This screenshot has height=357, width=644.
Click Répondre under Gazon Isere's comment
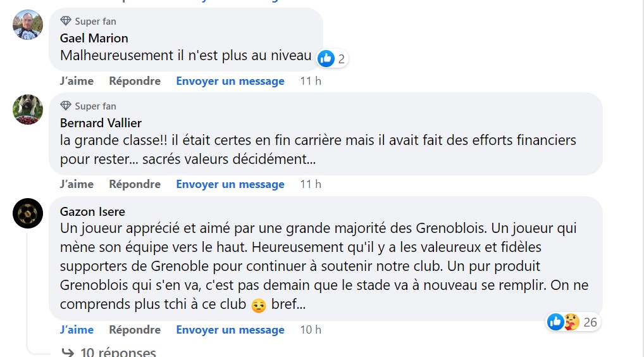tap(135, 330)
